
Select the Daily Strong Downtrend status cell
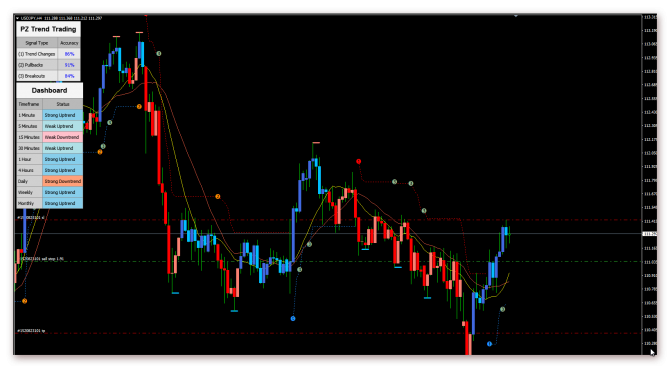(x=62, y=181)
